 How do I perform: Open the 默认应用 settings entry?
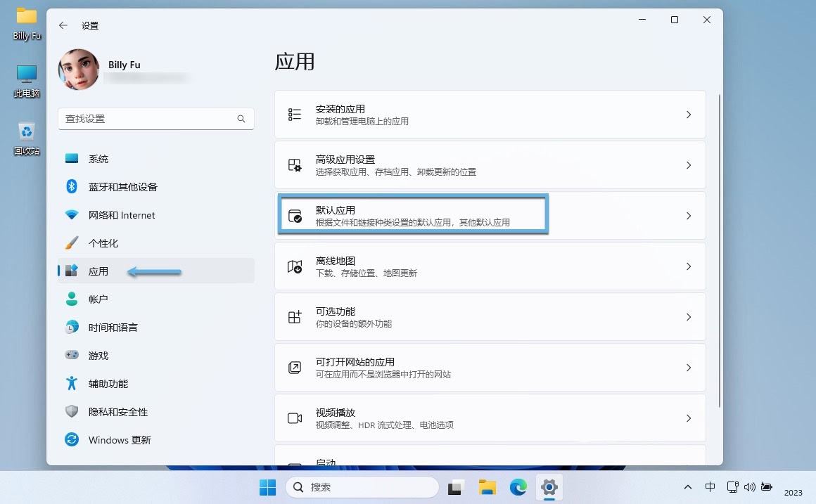413,215
